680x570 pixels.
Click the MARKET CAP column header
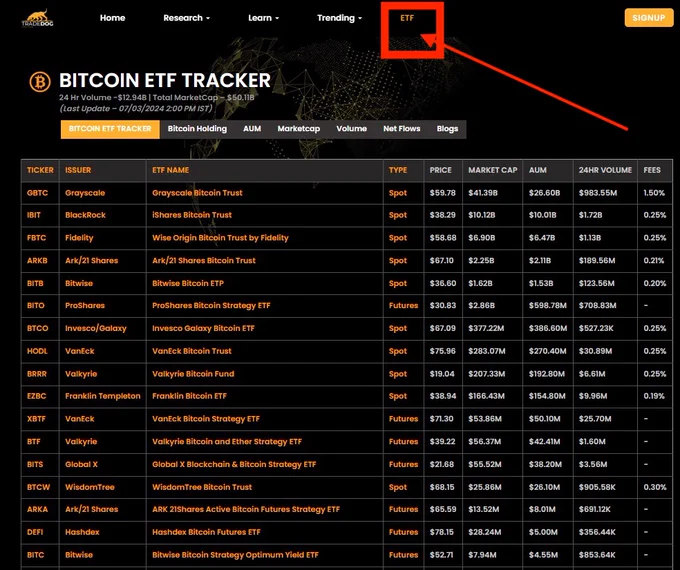[493, 170]
